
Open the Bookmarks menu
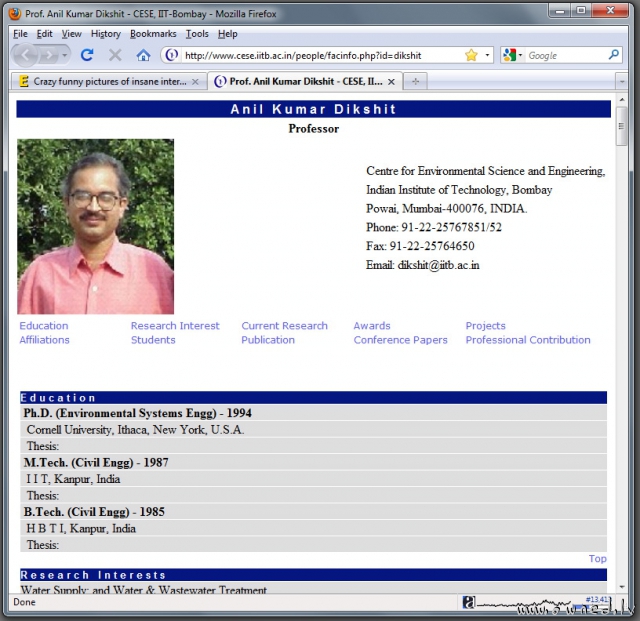coord(153,34)
